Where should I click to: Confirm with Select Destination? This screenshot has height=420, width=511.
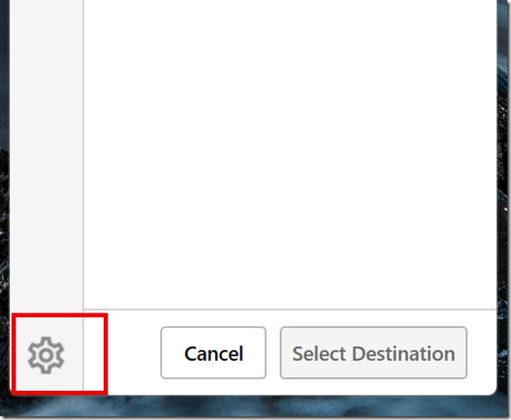(373, 353)
